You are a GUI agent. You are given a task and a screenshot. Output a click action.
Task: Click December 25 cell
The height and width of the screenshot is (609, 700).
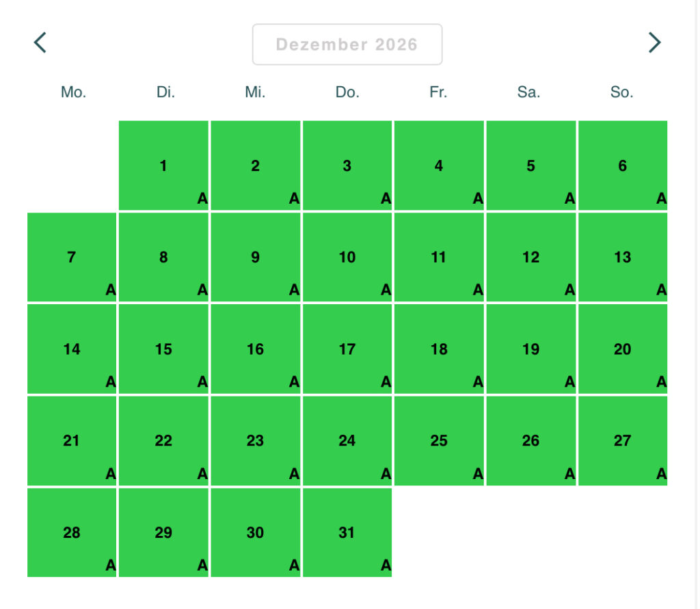tap(439, 440)
